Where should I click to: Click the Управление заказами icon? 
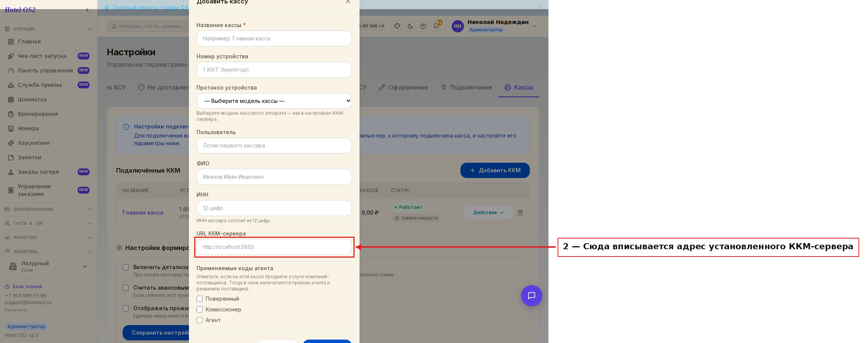tap(11, 190)
